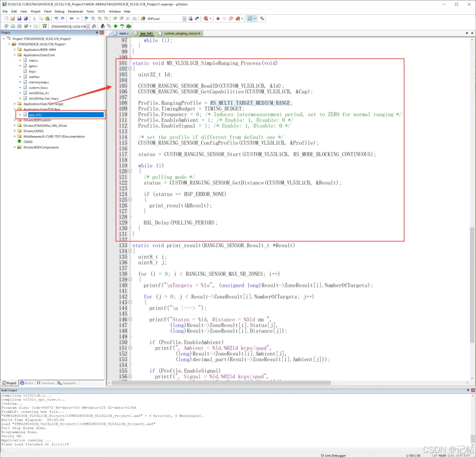The height and width of the screenshot is (458, 476).
Task: Select gpio.c in the project tree
Action: point(33,66)
